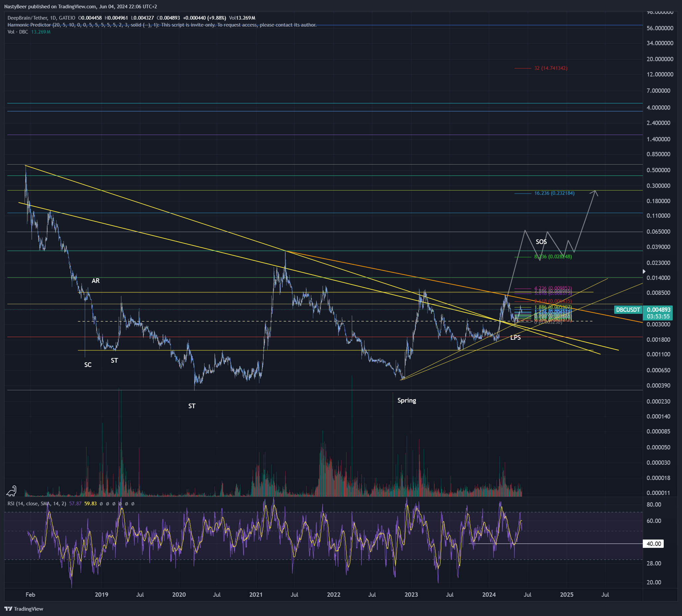Image resolution: width=682 pixels, height=616 pixels.
Task: Select the RSI (14, close, SMA, 14, 2) legend
Action: pyautogui.click(x=37, y=503)
